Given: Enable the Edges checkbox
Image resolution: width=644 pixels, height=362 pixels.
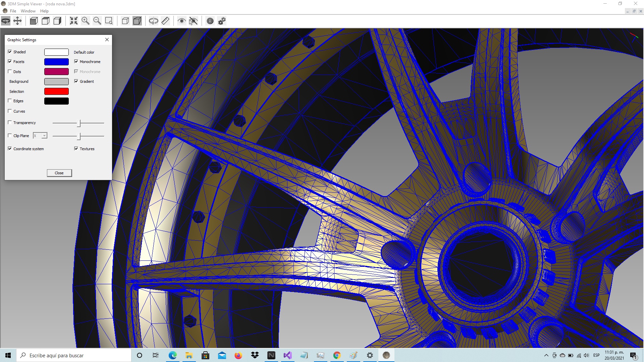Looking at the screenshot, I should 10,101.
